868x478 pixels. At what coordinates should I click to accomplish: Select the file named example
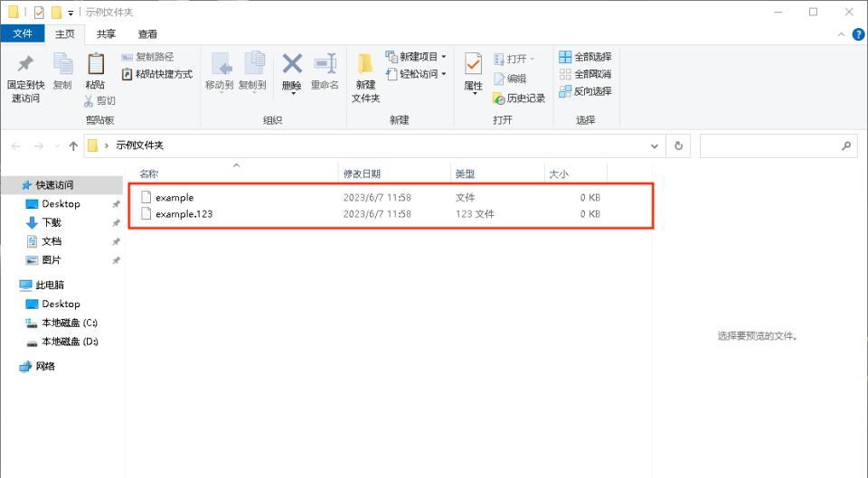[175, 198]
